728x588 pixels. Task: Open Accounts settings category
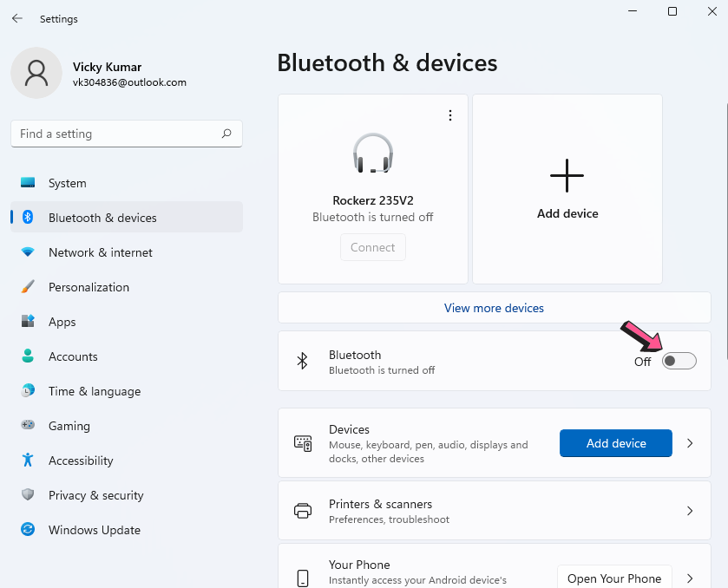coord(127,356)
